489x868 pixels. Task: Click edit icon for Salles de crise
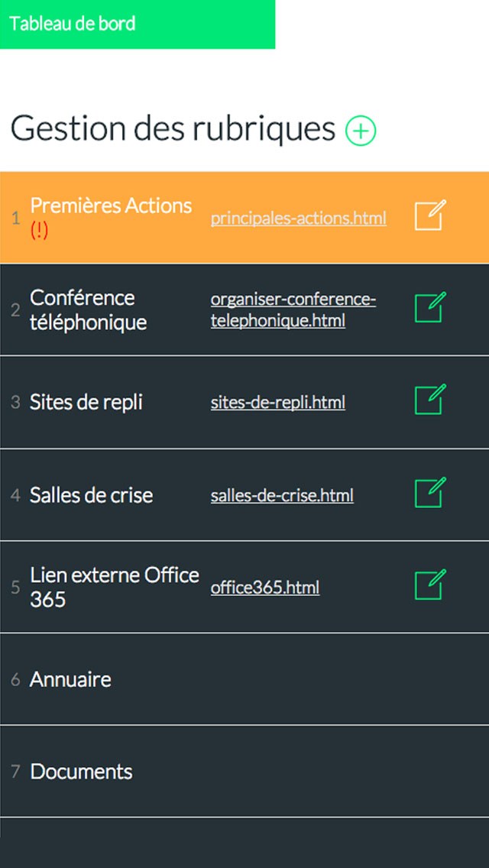[429, 494]
